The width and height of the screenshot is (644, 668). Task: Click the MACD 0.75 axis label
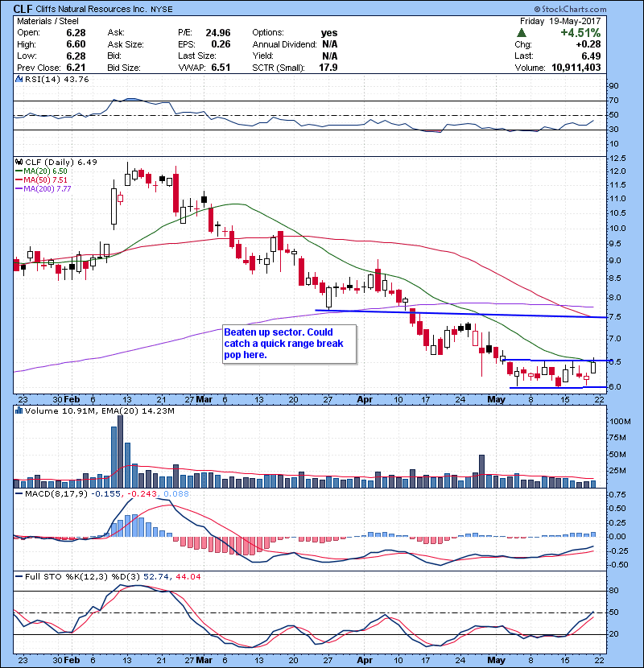point(617,495)
